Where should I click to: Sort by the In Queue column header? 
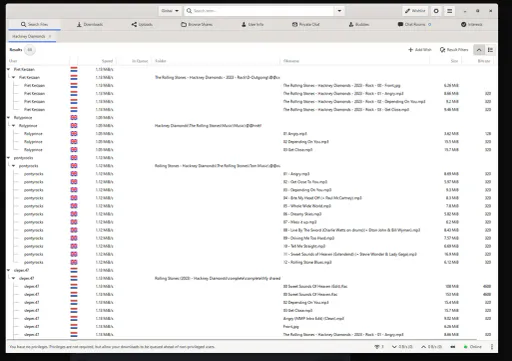pos(134,61)
